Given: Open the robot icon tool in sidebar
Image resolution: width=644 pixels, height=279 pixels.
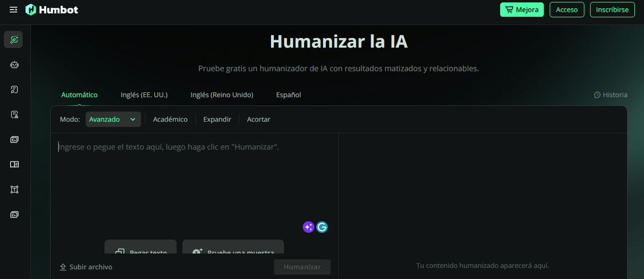Looking at the screenshot, I should 14,65.
